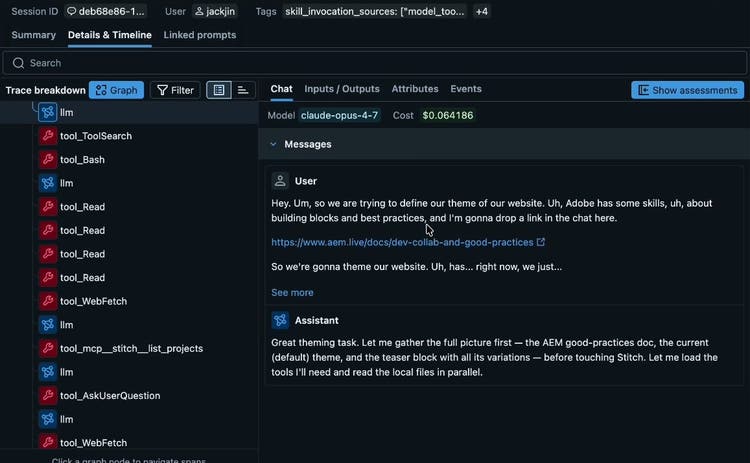Click the tool_Bash wrench icon
Image resolution: width=750 pixels, height=463 pixels.
tap(48, 159)
